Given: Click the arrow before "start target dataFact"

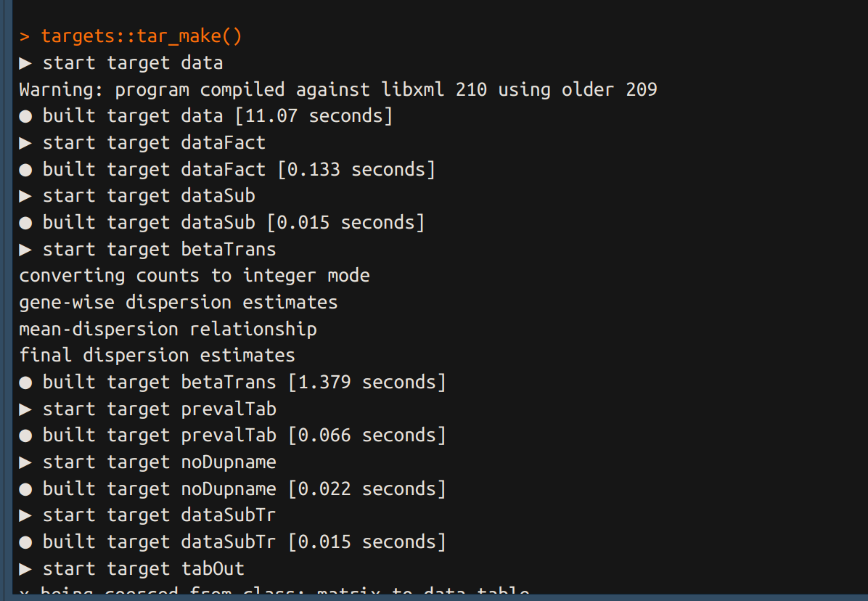Looking at the screenshot, I should pyautogui.click(x=25, y=143).
